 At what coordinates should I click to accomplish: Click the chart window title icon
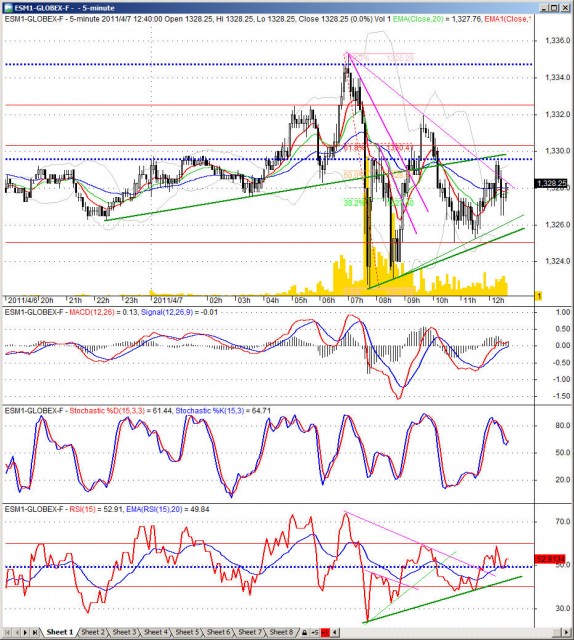tap(8, 7)
